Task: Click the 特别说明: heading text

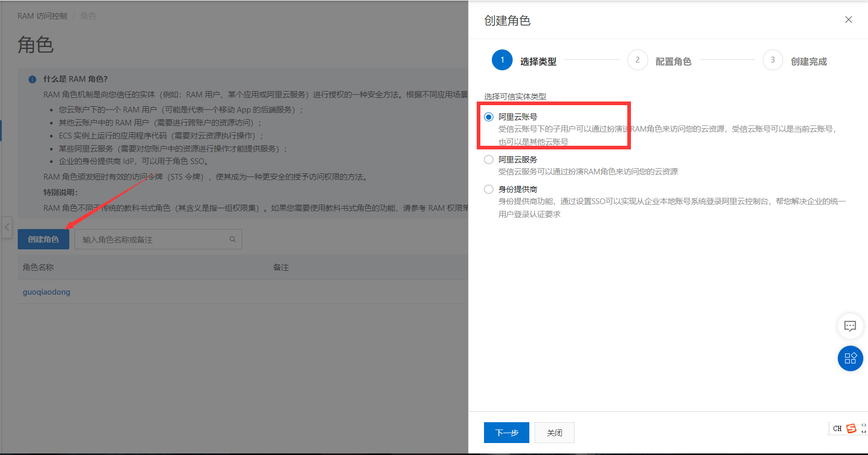Action: (x=60, y=193)
